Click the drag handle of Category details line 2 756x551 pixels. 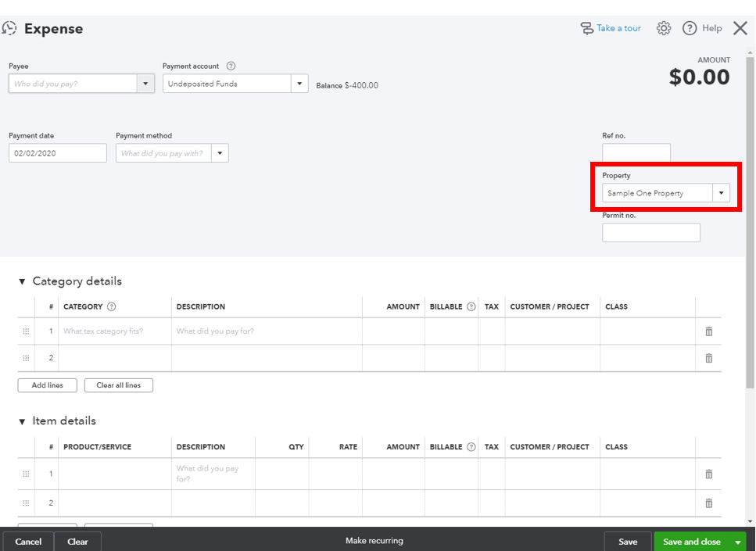26,358
